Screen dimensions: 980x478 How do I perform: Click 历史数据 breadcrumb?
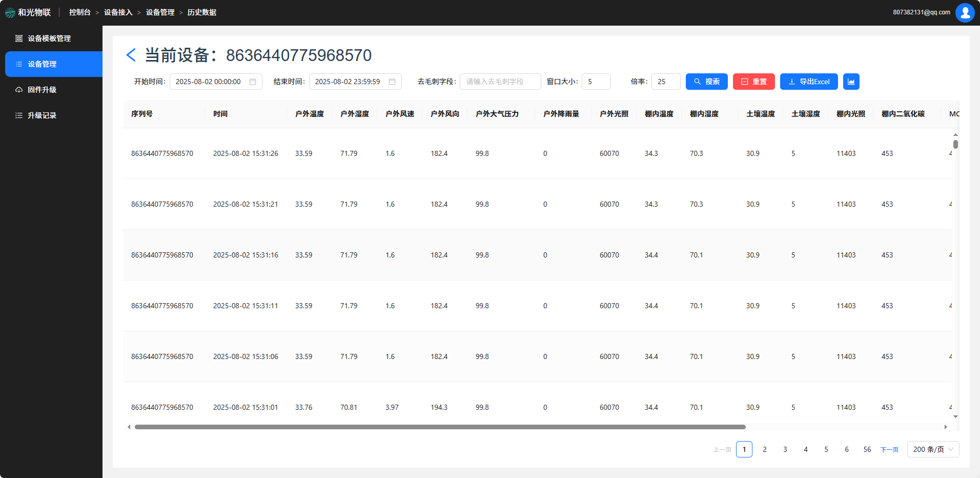click(x=202, y=12)
